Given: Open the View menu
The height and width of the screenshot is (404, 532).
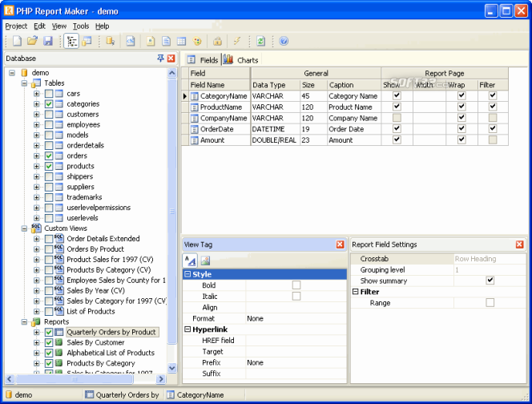Looking at the screenshot, I should tap(59, 26).
